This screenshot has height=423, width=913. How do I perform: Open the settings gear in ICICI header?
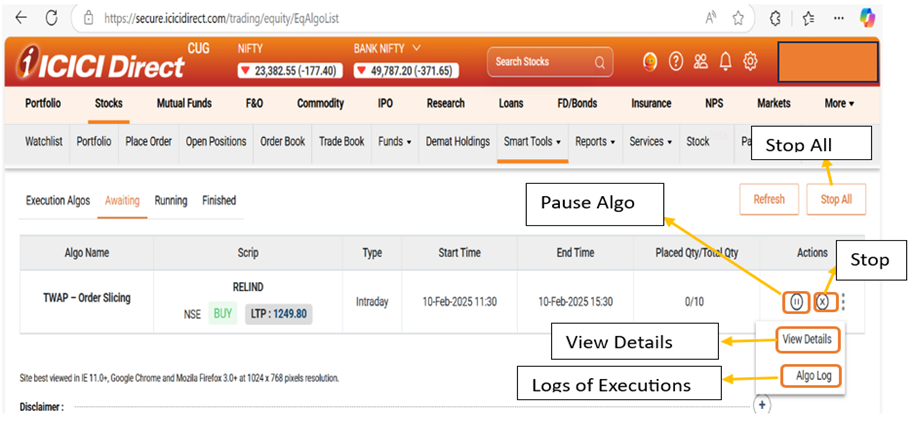tap(750, 62)
